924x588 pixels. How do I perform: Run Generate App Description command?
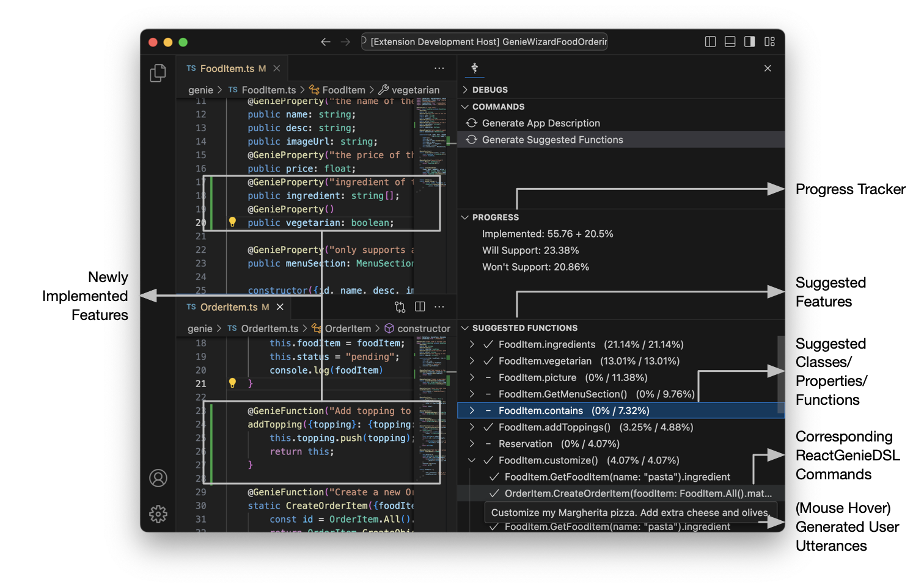point(541,123)
